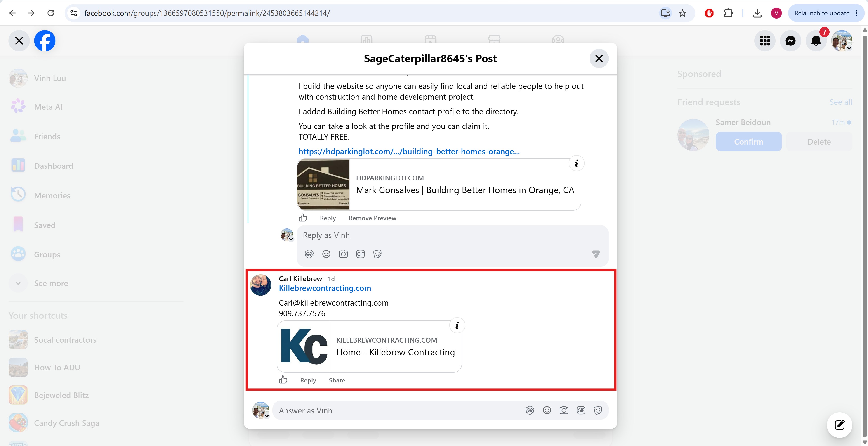Start a new message with compose icon
868x446 pixels.
coord(840,425)
